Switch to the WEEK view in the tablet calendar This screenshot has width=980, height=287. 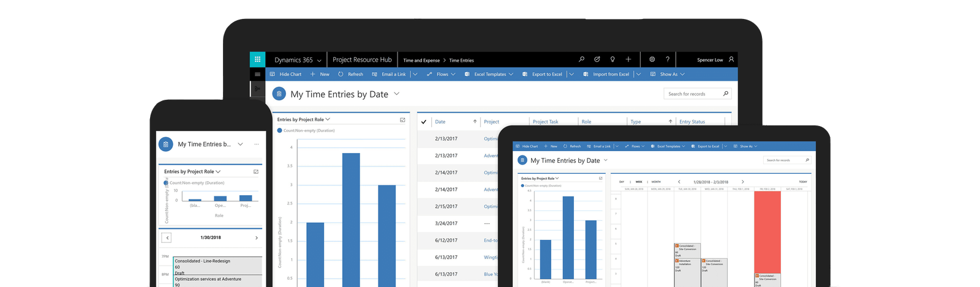[x=639, y=182]
